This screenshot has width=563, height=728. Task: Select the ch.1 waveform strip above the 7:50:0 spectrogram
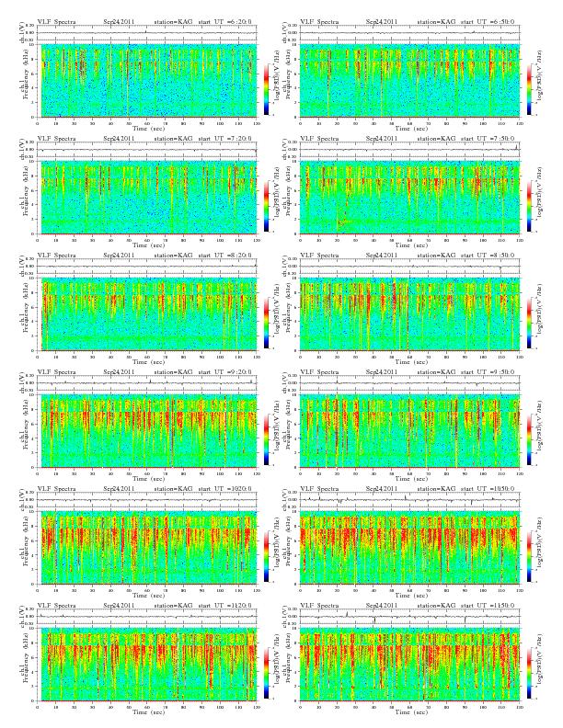click(x=409, y=149)
